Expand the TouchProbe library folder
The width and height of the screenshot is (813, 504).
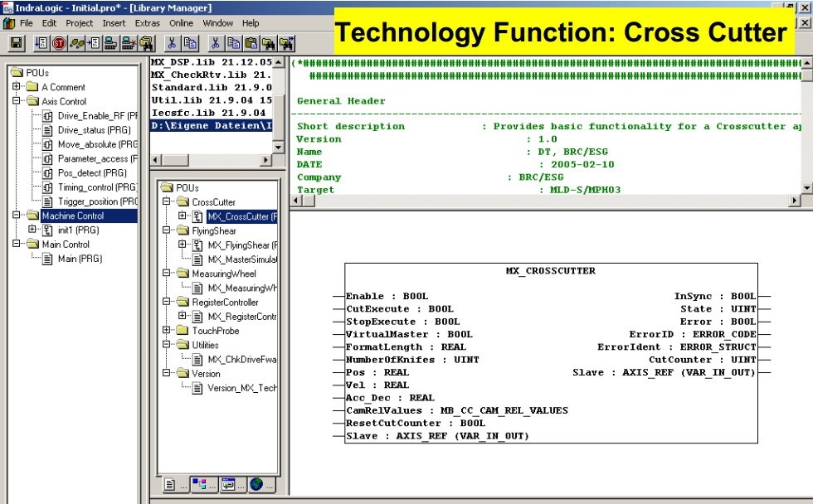166,329
